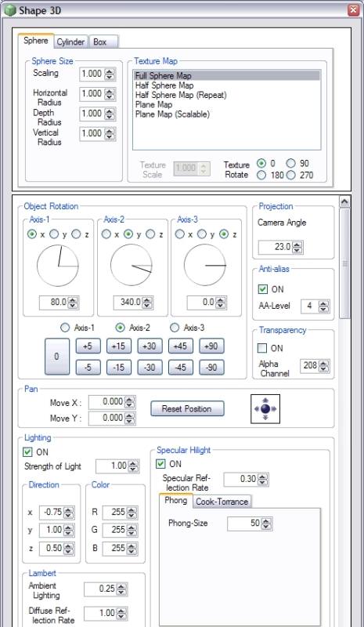Click the Alpha Channel spinner arrows
This screenshot has height=627, width=364.
324,365
